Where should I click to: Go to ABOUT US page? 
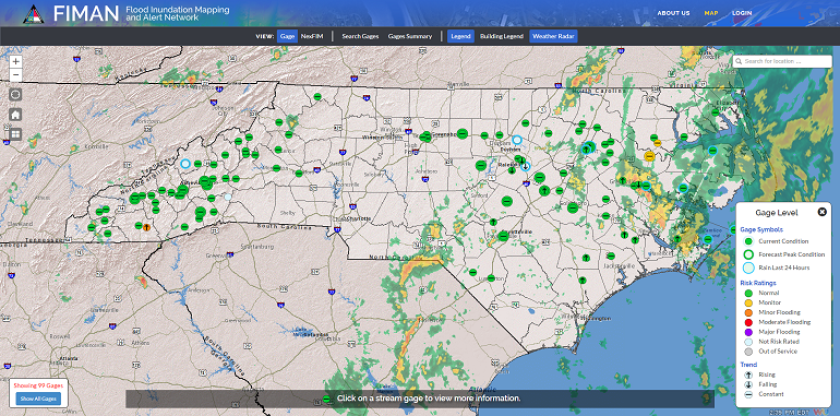(673, 13)
